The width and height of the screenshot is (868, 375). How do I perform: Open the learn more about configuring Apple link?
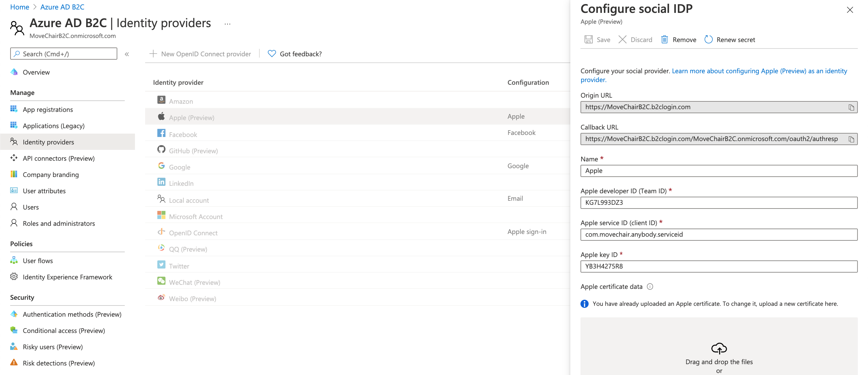[714, 75]
